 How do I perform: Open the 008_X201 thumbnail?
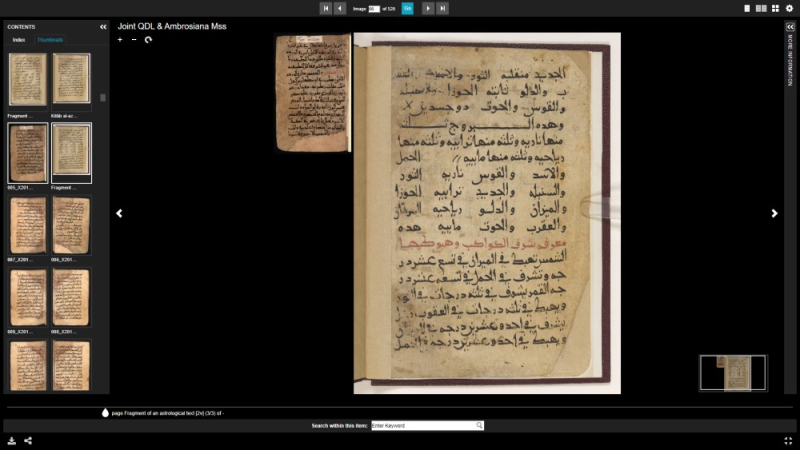pyautogui.click(x=71, y=297)
